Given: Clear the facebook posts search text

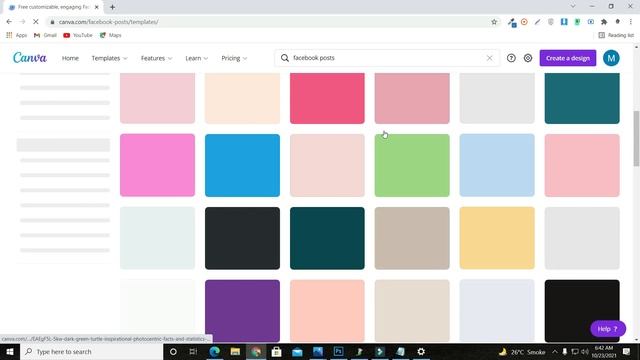Looking at the screenshot, I should [x=489, y=58].
